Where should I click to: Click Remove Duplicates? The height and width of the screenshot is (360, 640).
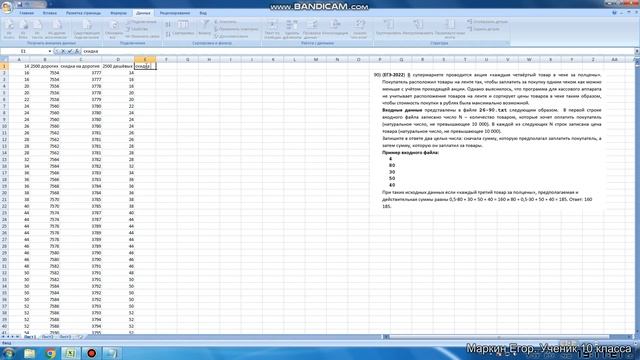[292, 29]
